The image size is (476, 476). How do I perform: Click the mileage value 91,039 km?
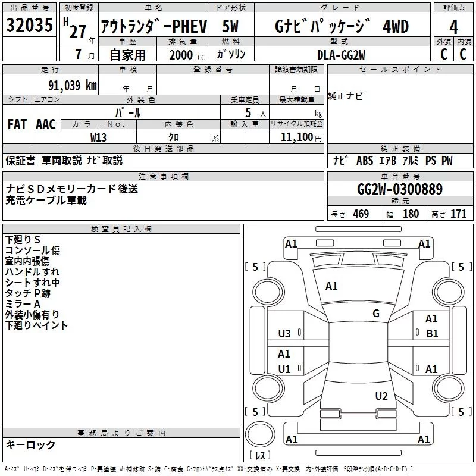72,85
